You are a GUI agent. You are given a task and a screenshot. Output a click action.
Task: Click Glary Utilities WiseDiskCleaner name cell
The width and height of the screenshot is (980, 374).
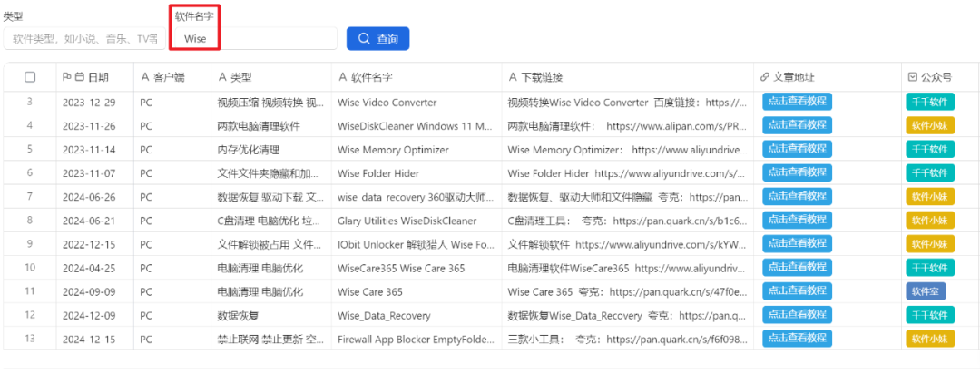(416, 221)
